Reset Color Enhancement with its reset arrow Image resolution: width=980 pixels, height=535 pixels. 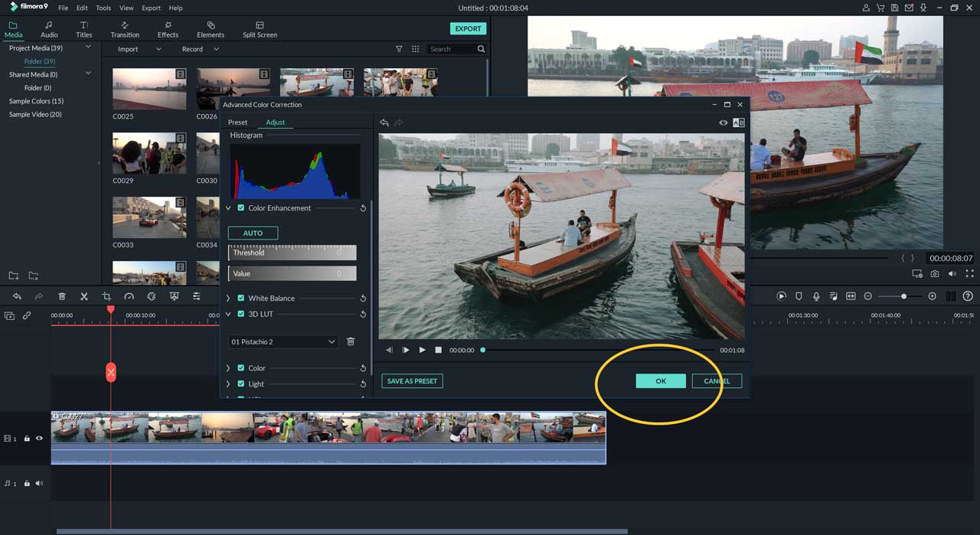click(363, 208)
